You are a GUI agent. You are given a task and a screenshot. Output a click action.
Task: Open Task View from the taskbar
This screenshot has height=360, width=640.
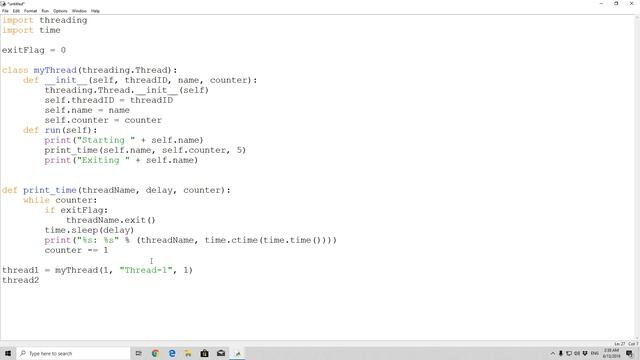click(x=138, y=353)
